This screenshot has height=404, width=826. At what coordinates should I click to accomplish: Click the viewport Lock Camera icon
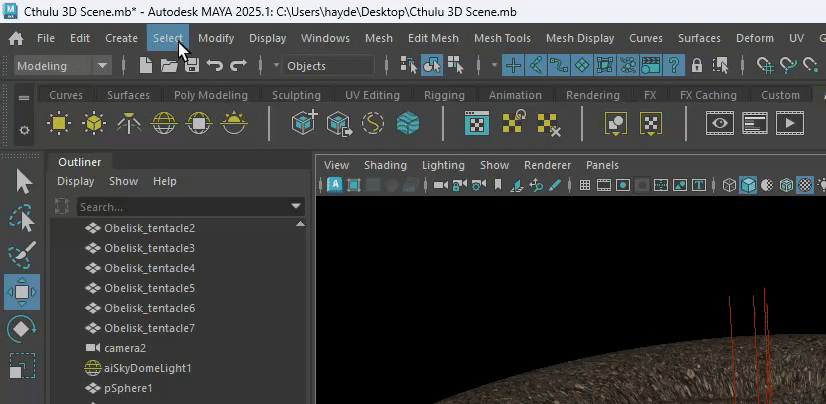(459, 185)
